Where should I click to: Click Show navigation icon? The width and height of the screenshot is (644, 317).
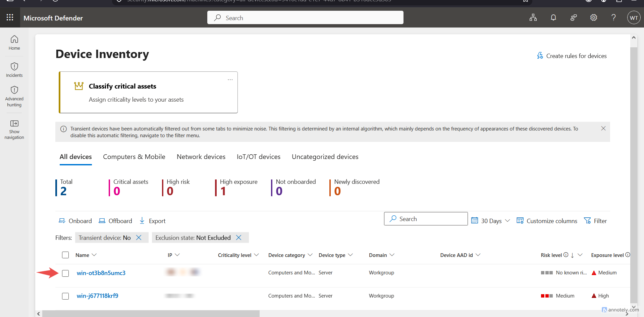[14, 123]
